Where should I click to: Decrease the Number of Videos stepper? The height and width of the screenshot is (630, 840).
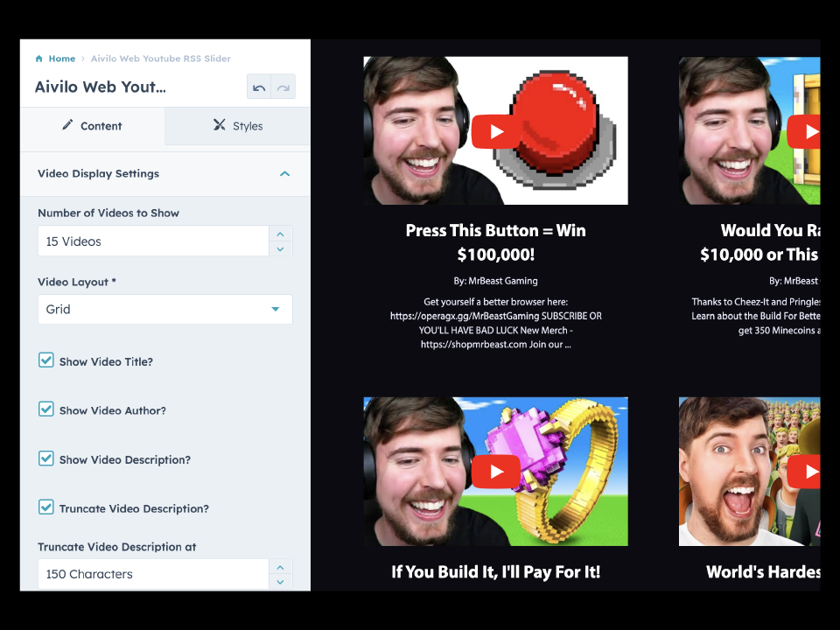280,248
